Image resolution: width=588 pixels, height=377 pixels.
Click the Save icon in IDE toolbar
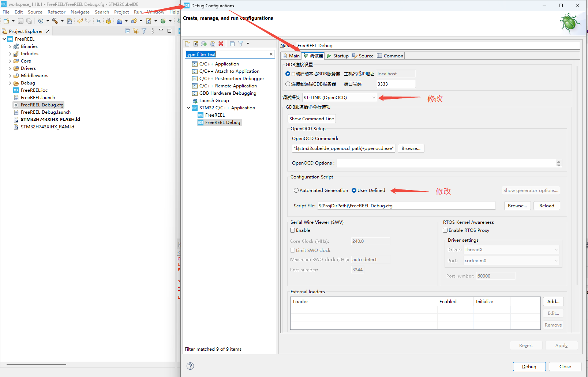click(21, 21)
